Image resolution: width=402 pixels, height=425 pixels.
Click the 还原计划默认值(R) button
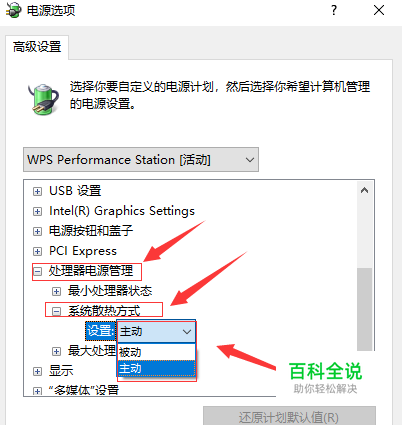click(x=289, y=416)
